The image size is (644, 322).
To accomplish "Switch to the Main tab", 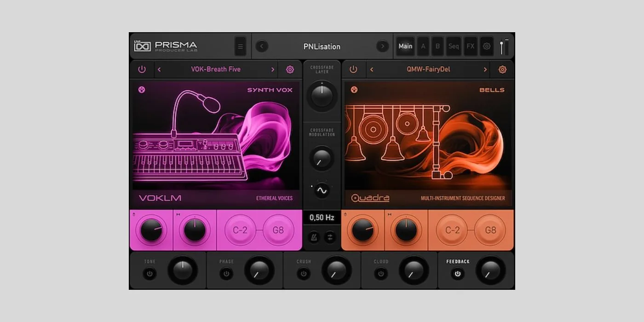I will point(405,46).
